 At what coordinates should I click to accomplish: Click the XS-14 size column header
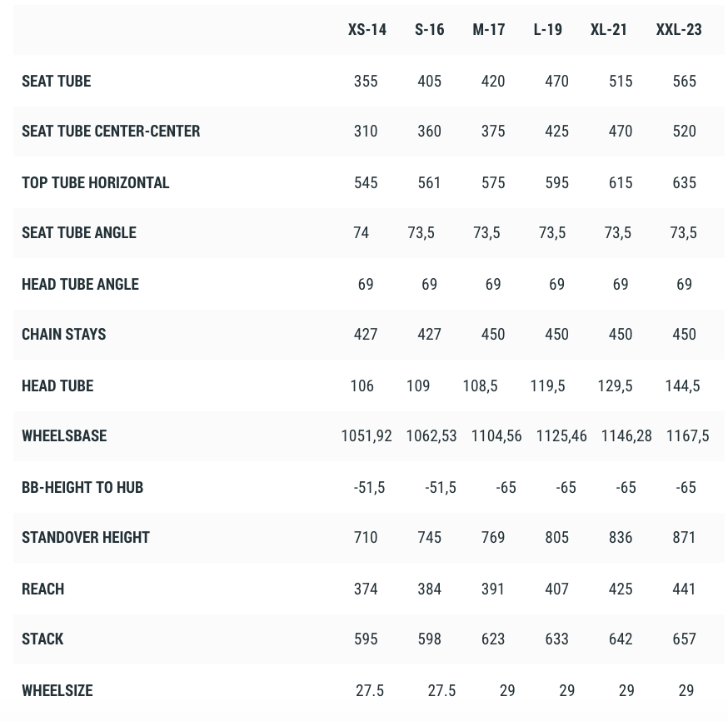coord(366,30)
